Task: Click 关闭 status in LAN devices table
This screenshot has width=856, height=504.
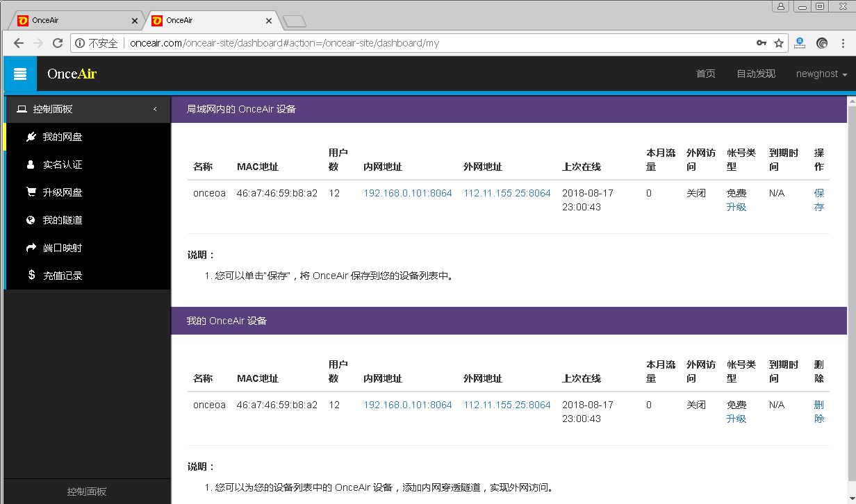Action: point(696,193)
